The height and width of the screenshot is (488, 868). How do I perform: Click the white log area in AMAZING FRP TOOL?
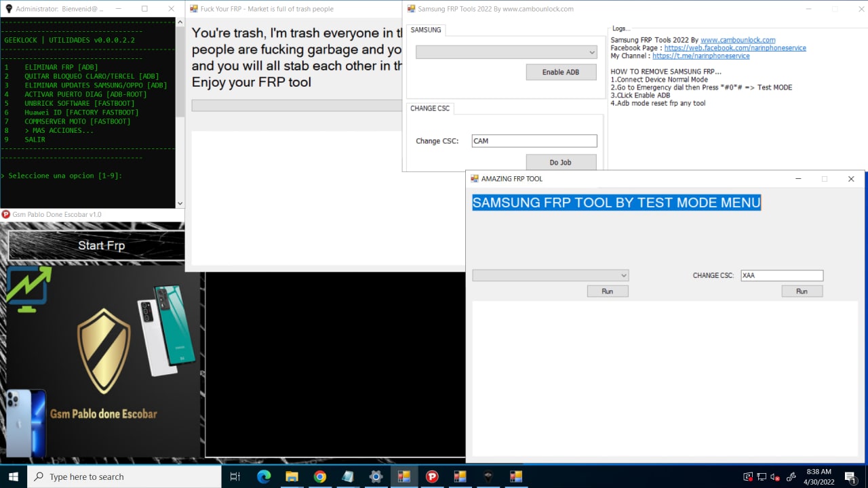tap(665, 378)
